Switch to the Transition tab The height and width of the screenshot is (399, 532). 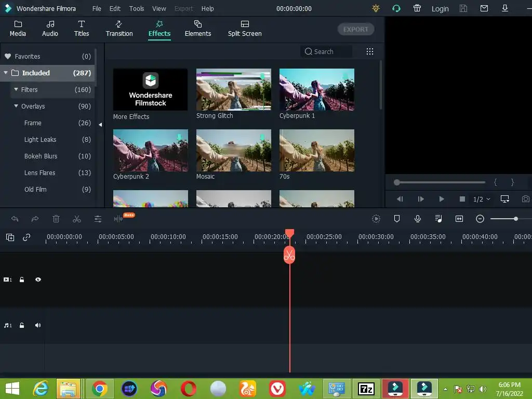tap(119, 29)
